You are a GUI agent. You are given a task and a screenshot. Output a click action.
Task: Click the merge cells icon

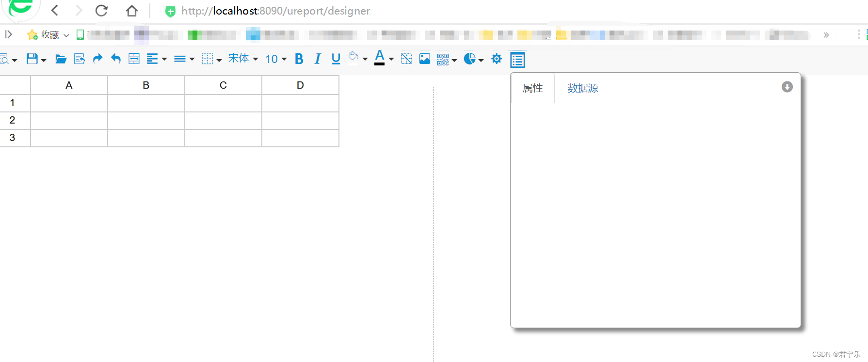134,59
